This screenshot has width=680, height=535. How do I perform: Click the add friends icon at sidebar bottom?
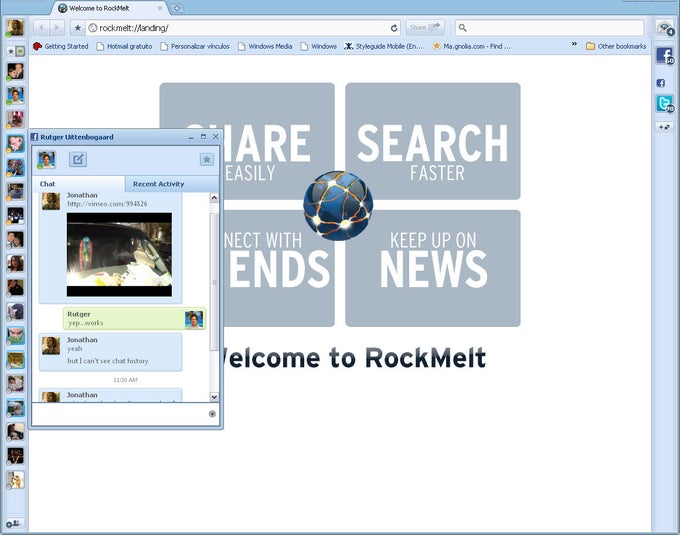click(x=13, y=524)
